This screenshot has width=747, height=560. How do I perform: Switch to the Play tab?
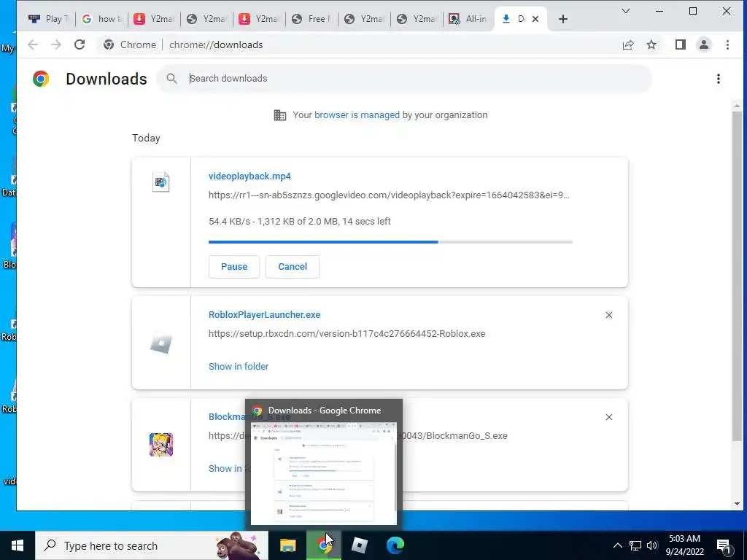[49, 19]
